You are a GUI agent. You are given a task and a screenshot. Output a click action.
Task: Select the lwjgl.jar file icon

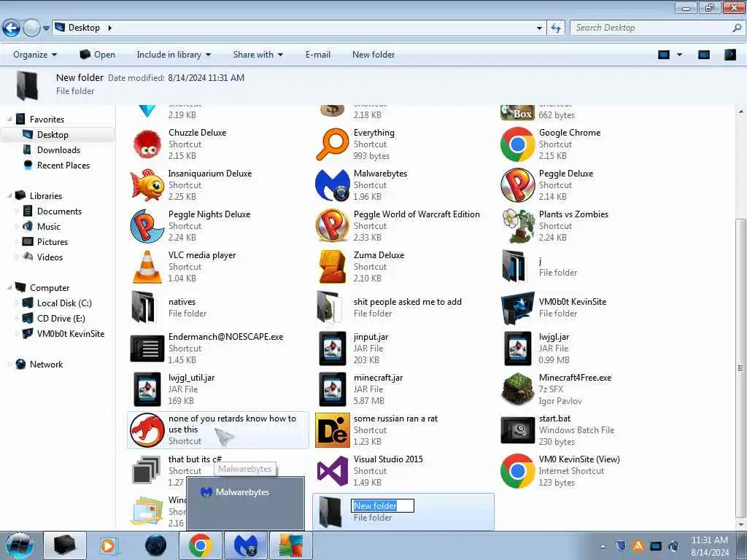click(x=518, y=349)
